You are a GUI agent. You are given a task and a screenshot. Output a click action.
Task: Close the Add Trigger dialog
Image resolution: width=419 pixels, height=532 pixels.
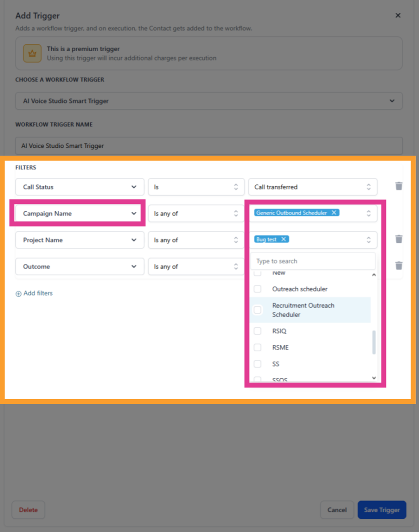pyautogui.click(x=398, y=15)
